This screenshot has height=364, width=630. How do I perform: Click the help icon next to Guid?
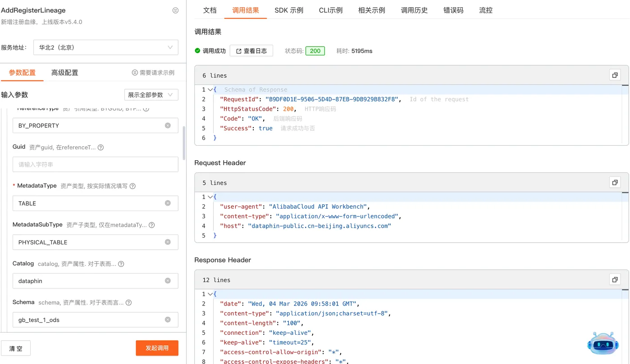tap(101, 147)
